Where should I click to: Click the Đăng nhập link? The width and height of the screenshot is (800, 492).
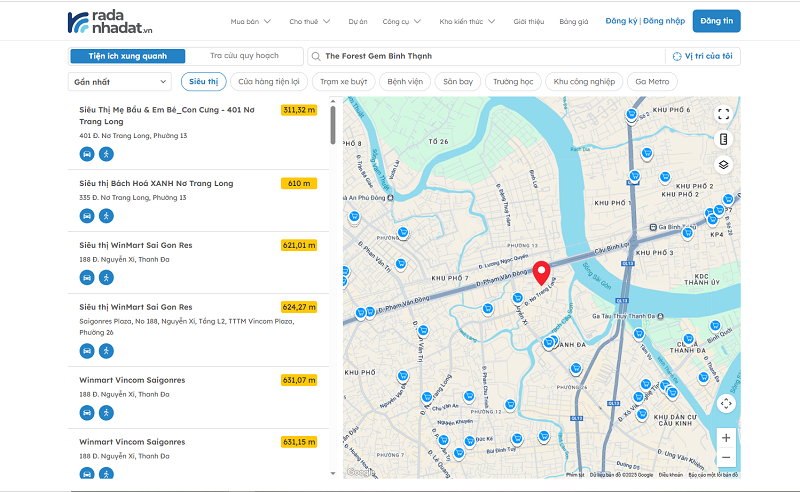[664, 21]
